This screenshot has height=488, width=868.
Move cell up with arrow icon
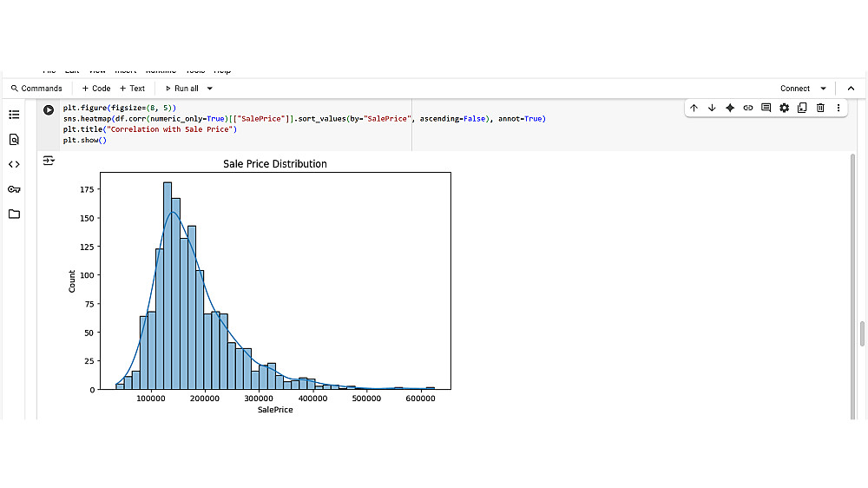694,108
